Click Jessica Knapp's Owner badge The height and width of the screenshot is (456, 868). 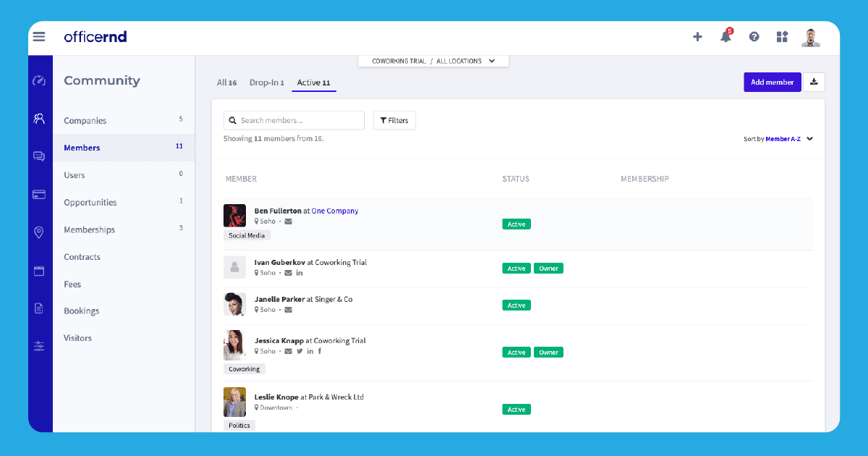pyautogui.click(x=548, y=352)
